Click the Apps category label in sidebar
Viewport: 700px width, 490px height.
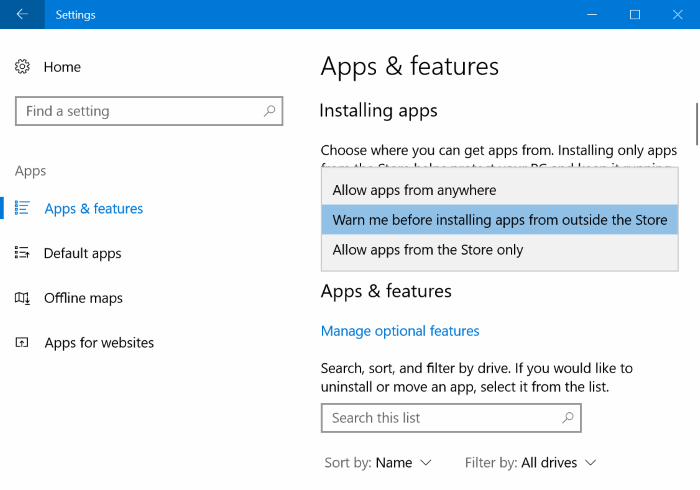pyautogui.click(x=30, y=171)
